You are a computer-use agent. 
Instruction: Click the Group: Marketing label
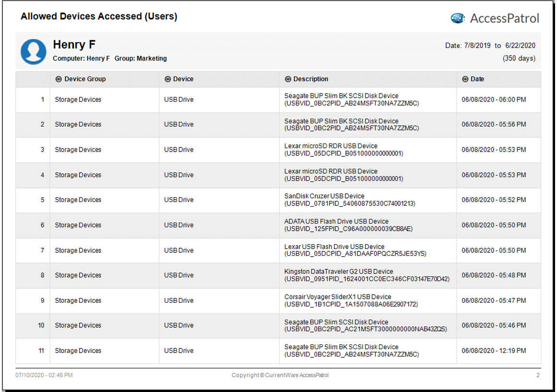pos(141,58)
